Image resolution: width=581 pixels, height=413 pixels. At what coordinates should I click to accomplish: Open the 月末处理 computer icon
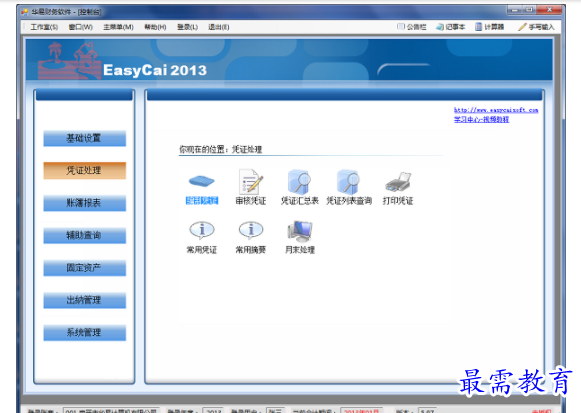(300, 231)
